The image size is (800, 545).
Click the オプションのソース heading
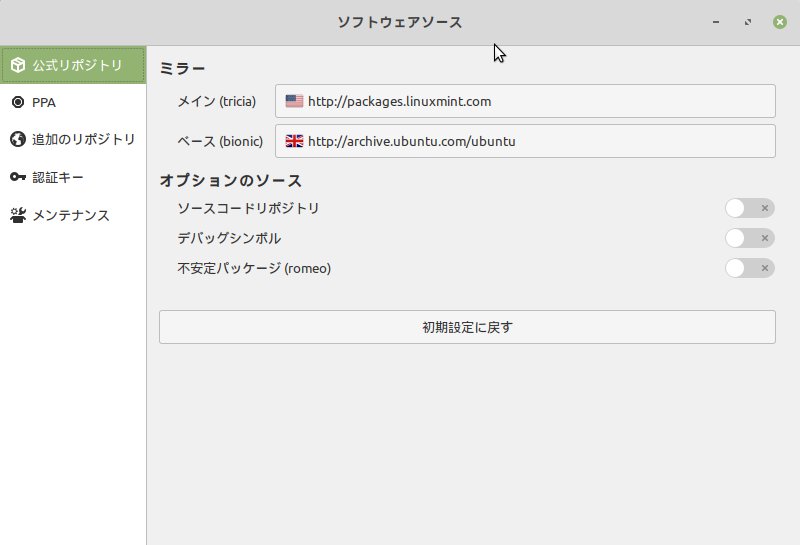231,180
